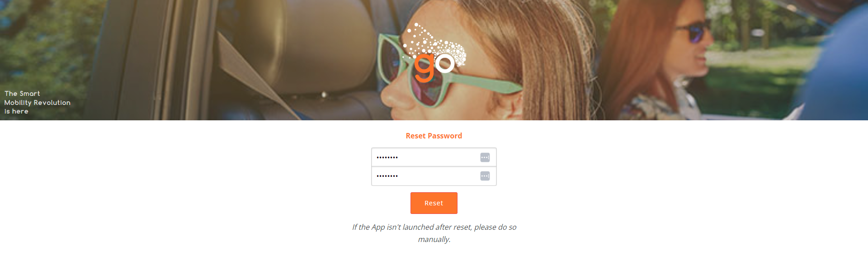Click the word manually in the note
Screen dimensions: 868x261
click(x=434, y=239)
